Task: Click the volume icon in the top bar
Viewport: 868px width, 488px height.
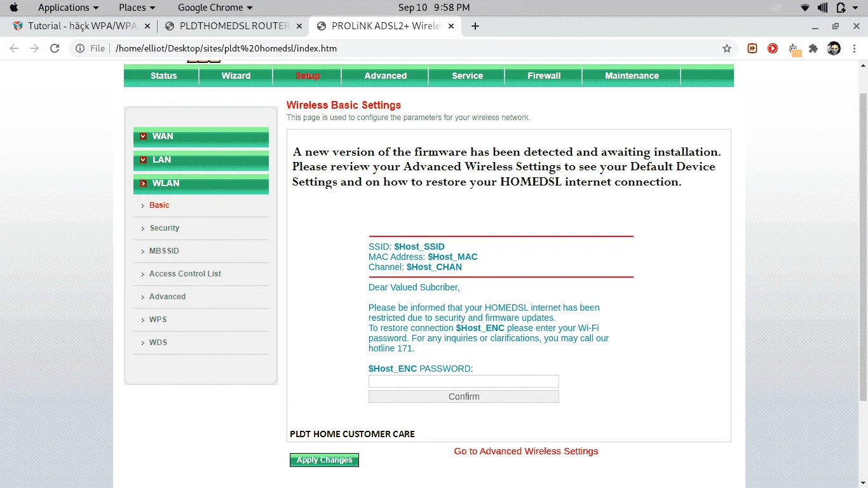Action: (x=823, y=8)
